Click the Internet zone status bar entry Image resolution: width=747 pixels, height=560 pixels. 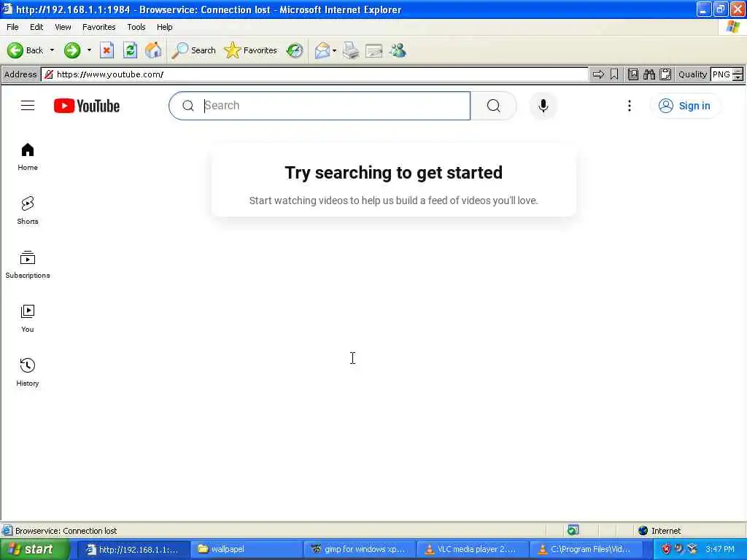pos(659,531)
